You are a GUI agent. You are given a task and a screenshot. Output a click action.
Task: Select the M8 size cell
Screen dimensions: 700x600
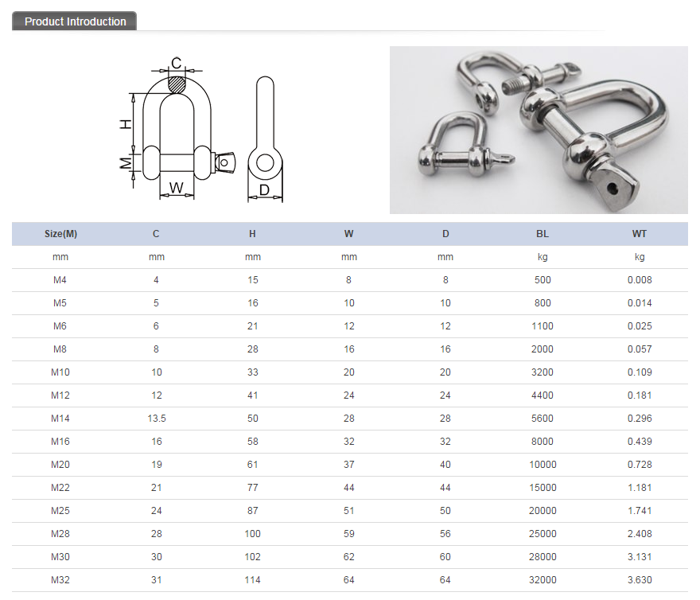(x=60, y=349)
